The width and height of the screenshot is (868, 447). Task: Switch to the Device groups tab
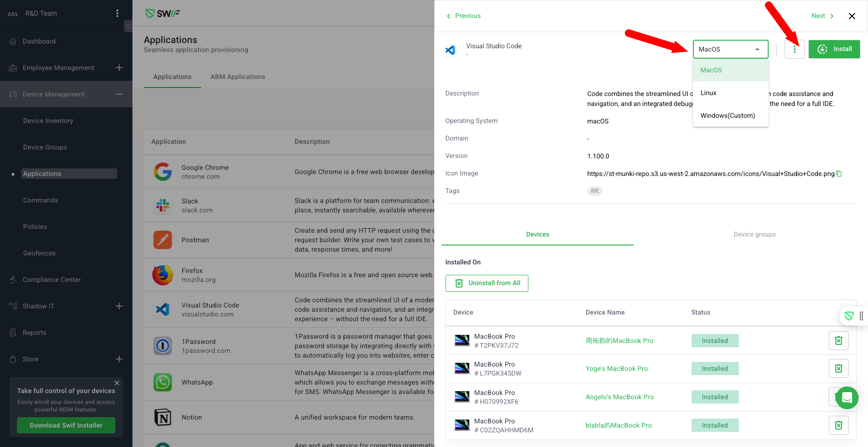click(x=754, y=234)
